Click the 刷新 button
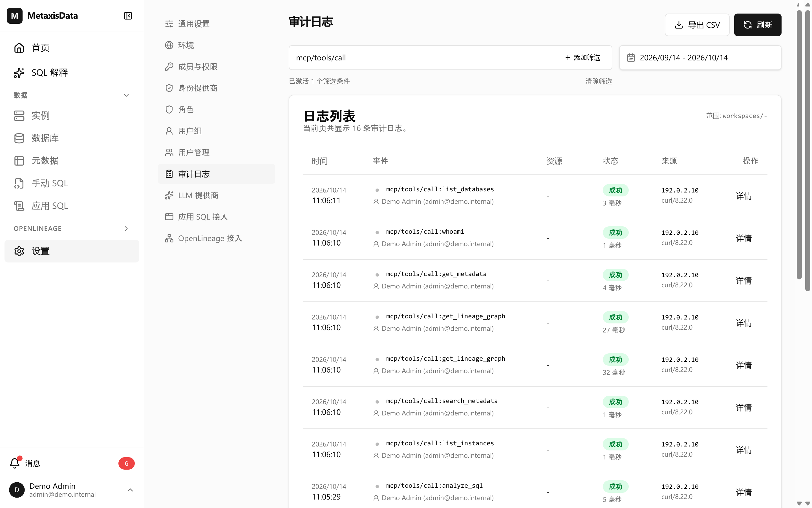The image size is (812, 508). point(757,25)
